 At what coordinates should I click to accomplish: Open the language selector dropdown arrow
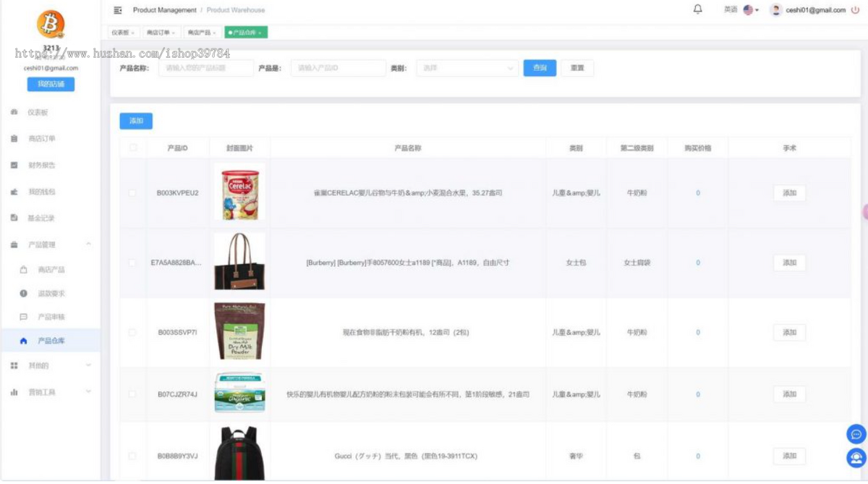(x=757, y=11)
